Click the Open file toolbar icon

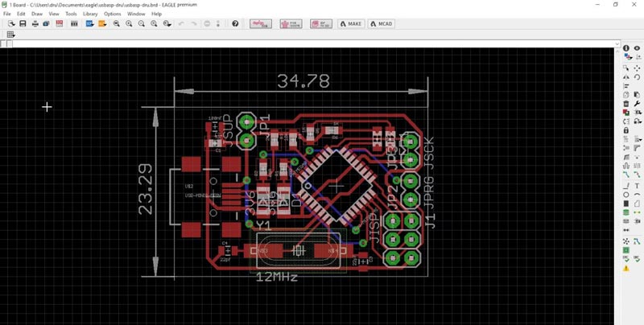coord(11,24)
